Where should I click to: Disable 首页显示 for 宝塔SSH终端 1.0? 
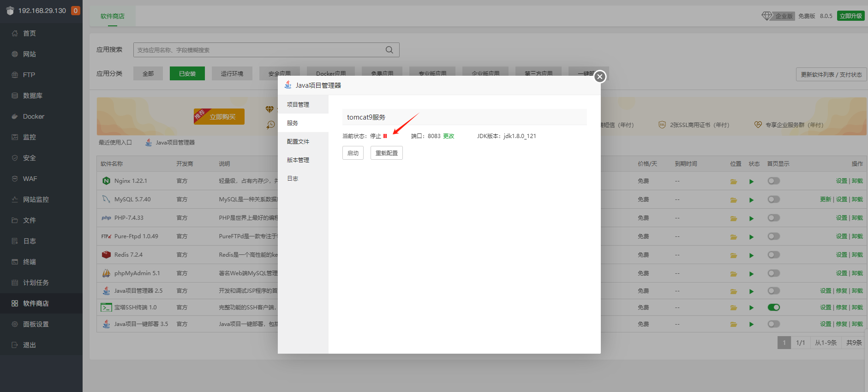[x=774, y=308]
